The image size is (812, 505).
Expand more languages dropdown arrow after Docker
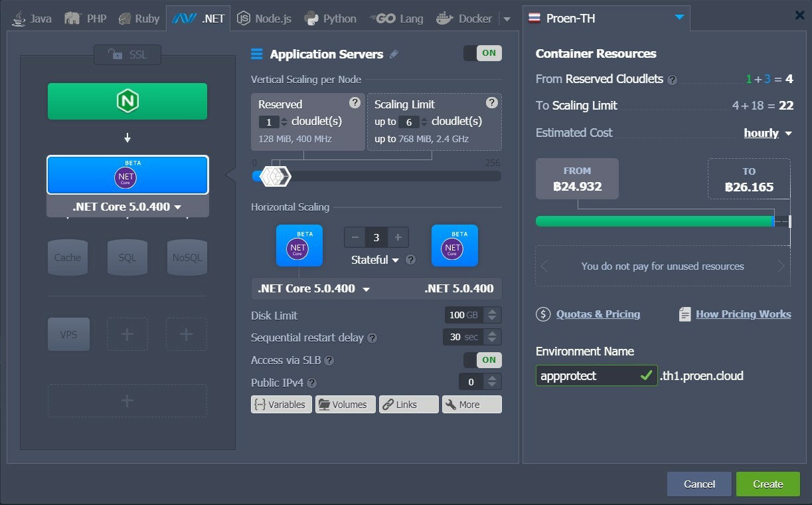(507, 19)
